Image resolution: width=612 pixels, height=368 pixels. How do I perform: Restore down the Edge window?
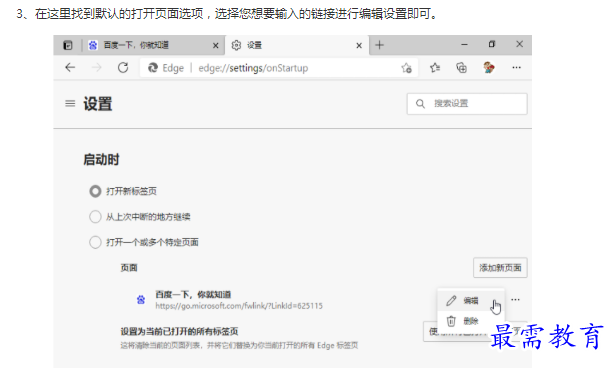492,44
